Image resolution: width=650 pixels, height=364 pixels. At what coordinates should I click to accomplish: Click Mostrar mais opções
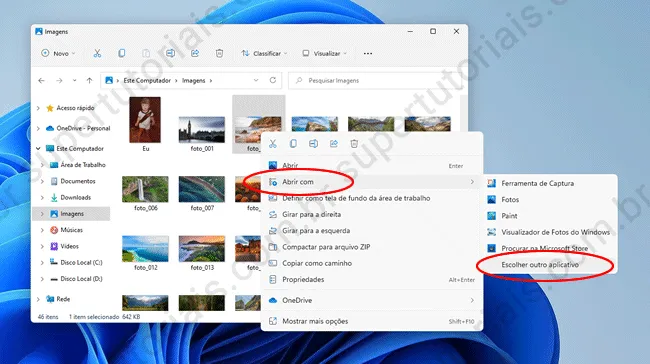tap(372, 321)
